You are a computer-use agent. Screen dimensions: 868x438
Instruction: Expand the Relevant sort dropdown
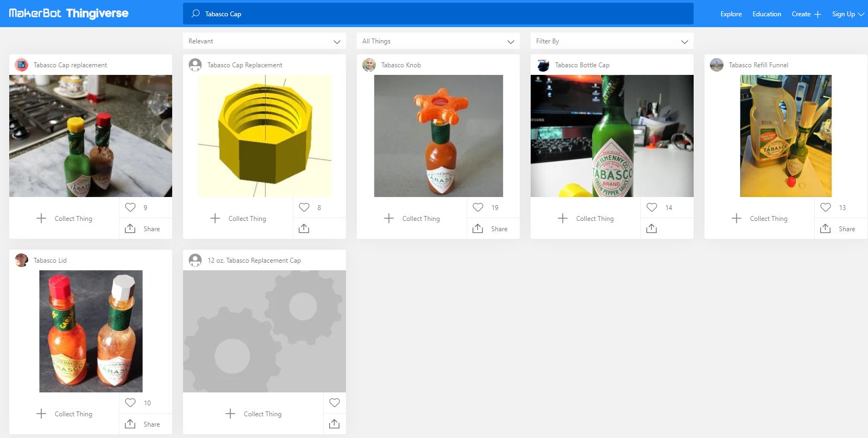[265, 41]
